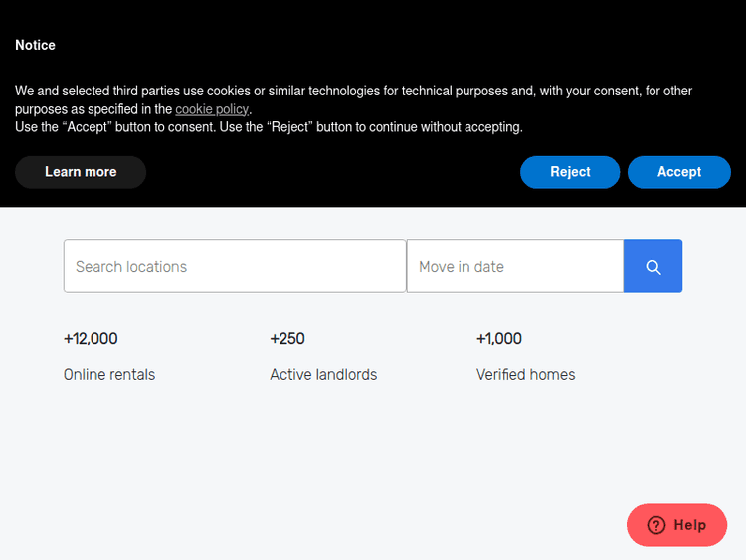The image size is (746, 560).
Task: Select the Online rentals label
Action: coord(109,375)
